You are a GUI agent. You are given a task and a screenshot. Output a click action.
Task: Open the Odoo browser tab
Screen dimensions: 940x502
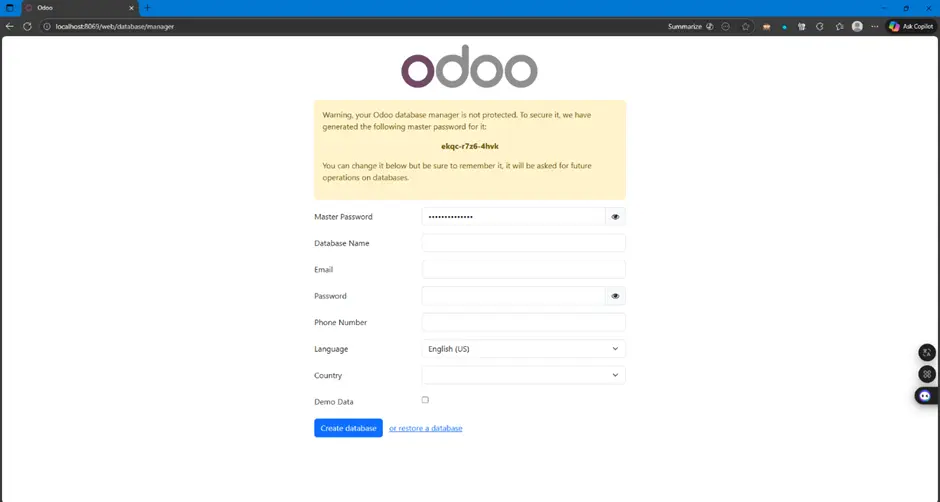[x=78, y=8]
